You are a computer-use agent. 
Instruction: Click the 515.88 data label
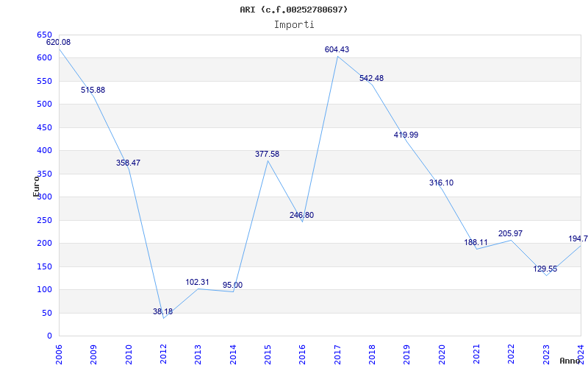(x=93, y=90)
